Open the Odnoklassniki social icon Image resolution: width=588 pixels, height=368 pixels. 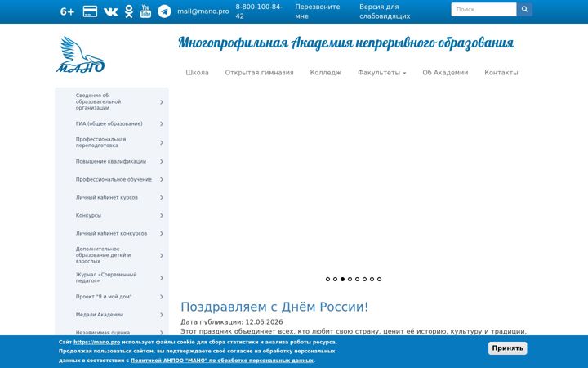(x=129, y=11)
